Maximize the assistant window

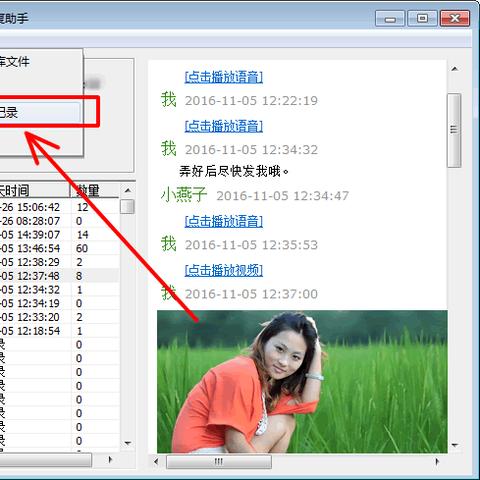[422, 18]
